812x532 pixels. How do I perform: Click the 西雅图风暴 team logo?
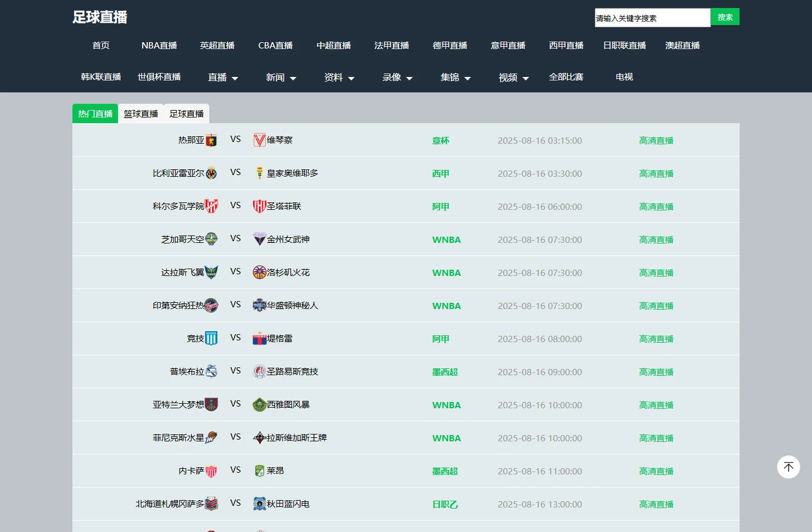pyautogui.click(x=259, y=405)
